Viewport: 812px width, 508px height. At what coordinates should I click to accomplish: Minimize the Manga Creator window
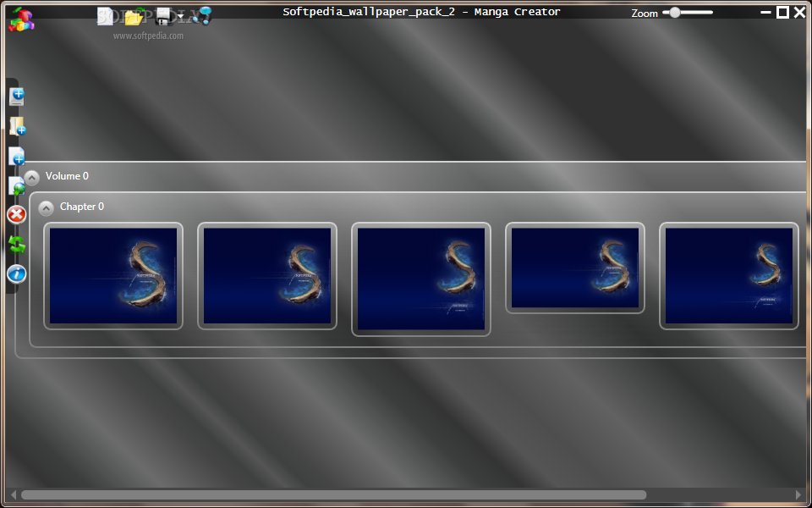point(766,12)
